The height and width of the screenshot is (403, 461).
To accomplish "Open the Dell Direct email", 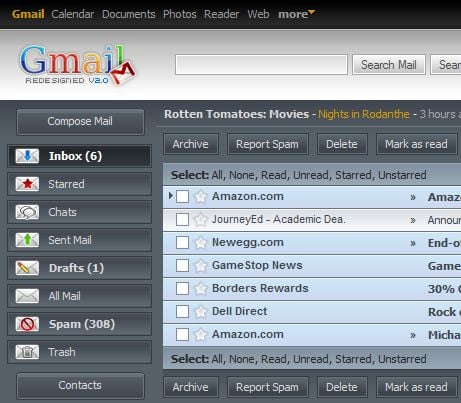I will pos(312,312).
